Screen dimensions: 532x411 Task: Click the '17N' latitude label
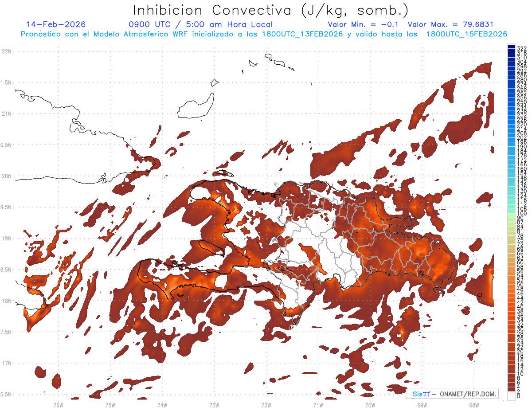click(x=7, y=363)
